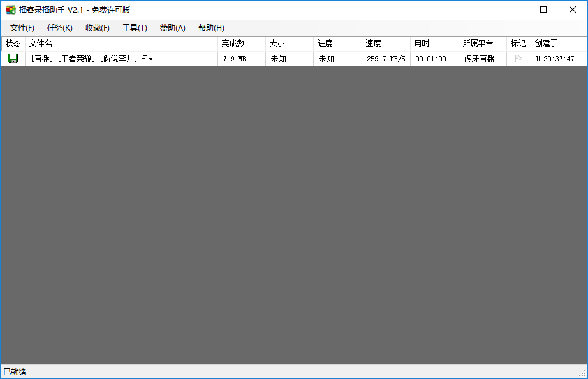
Task: Open the 任务(K) menu
Action: click(60, 28)
